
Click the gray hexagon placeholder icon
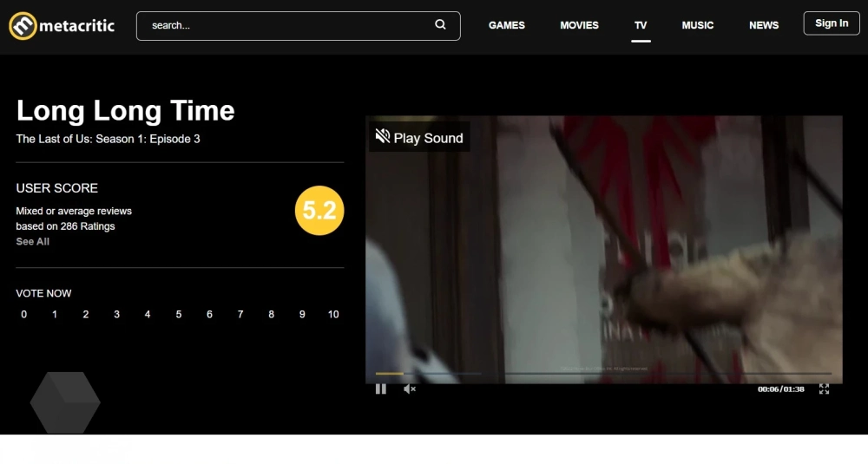65,402
